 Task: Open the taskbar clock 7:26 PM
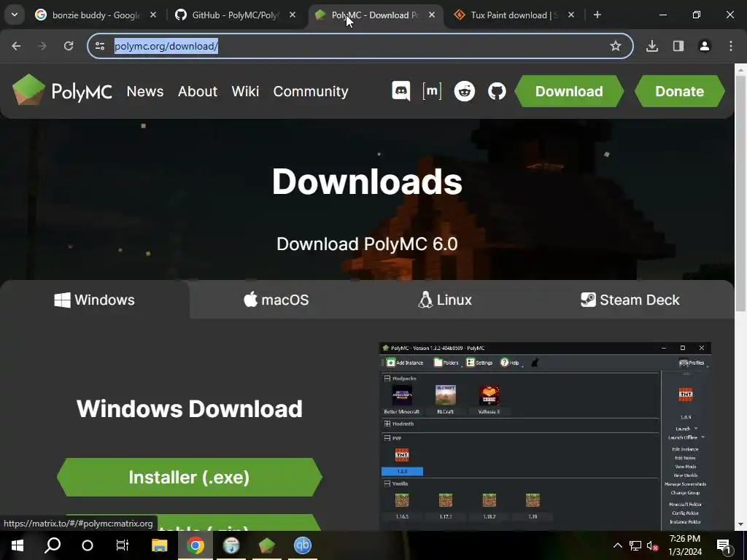pyautogui.click(x=685, y=545)
